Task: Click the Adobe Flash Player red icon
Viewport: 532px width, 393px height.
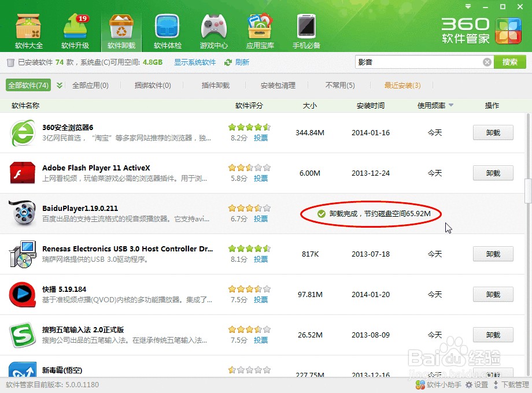Action: pos(23,173)
